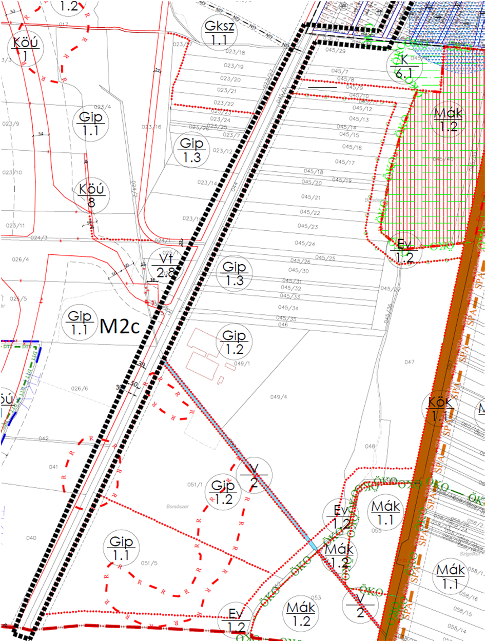Select Gip 1.1 label left of M2c

tap(79, 322)
